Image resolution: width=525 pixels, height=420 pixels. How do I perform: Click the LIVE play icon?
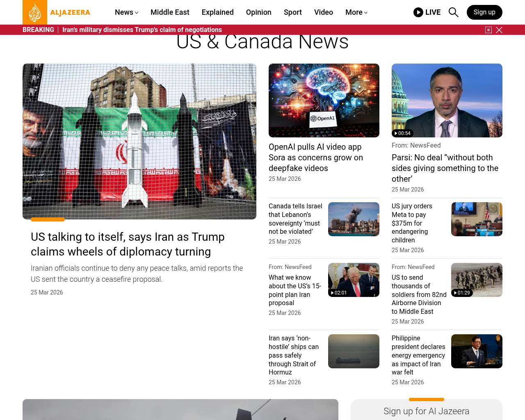click(x=418, y=12)
